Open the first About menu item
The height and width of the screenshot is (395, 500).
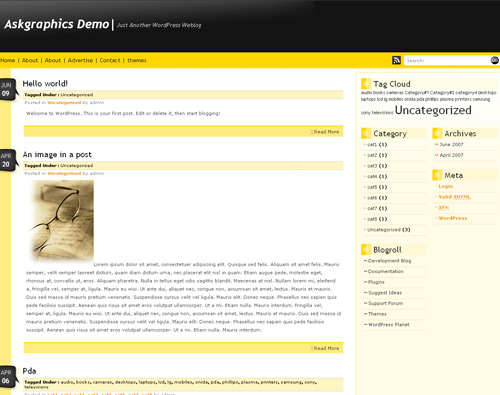[30, 60]
